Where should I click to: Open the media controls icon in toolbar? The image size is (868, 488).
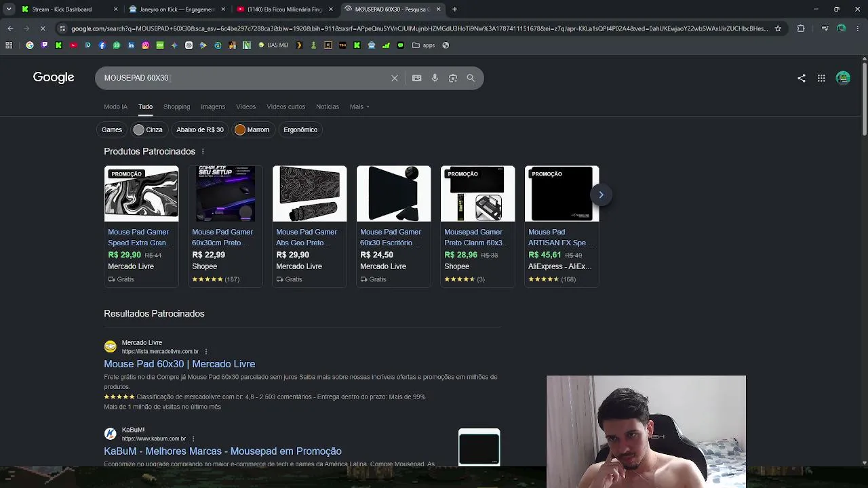[825, 28]
